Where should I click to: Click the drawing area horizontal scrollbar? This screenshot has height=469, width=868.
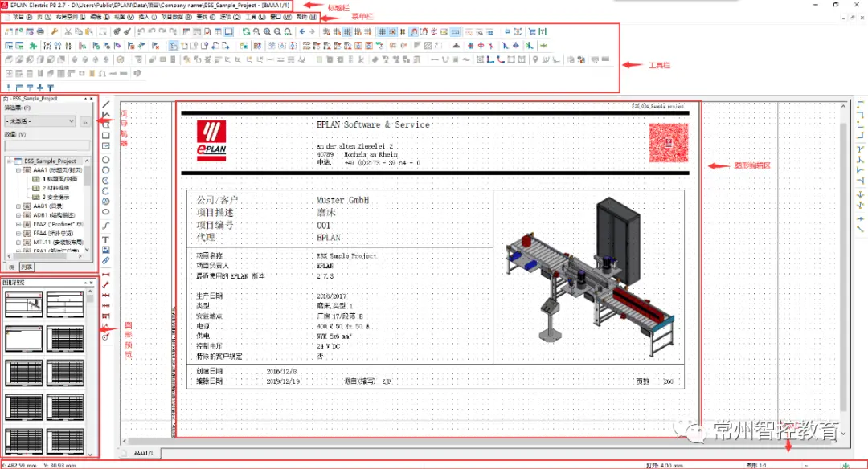[x=481, y=441]
